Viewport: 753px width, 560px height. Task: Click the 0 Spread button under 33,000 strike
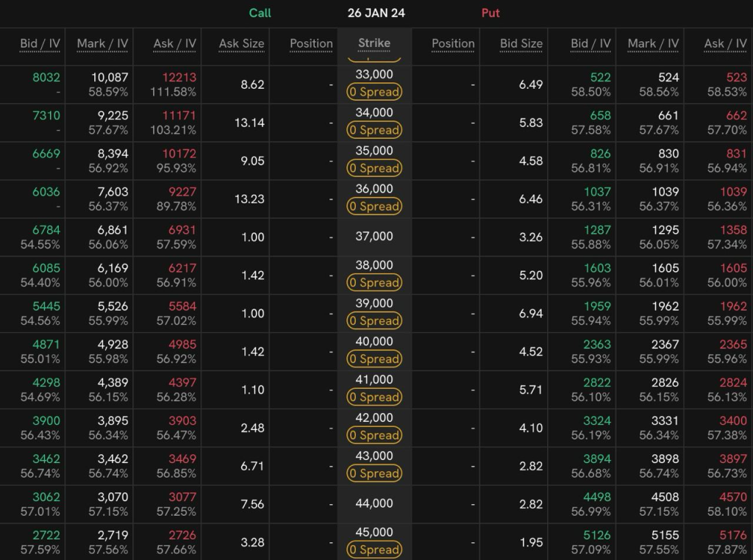pos(374,92)
